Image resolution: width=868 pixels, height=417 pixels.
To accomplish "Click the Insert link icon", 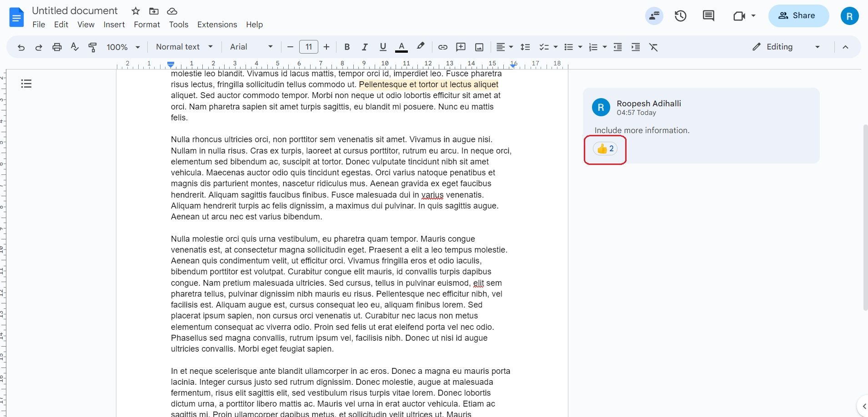I will (442, 47).
